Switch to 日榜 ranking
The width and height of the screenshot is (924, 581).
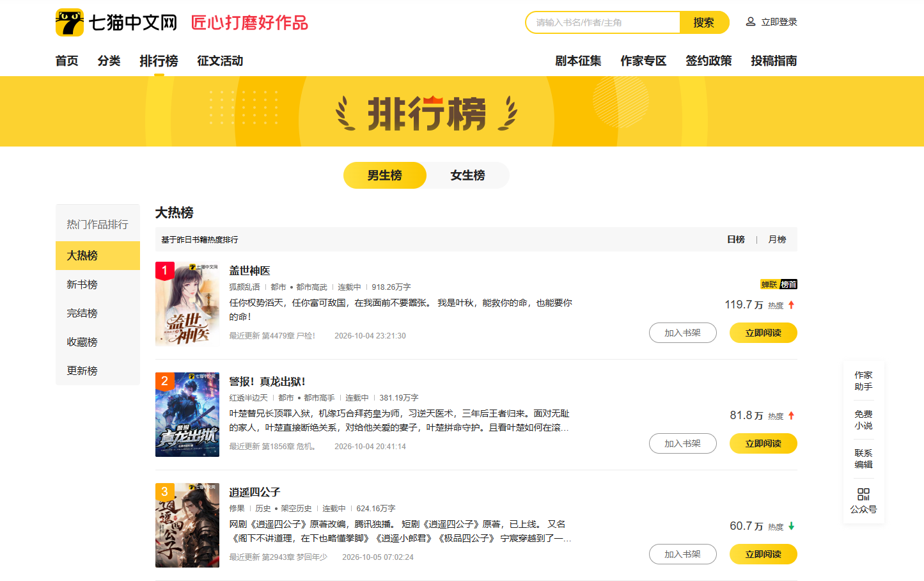736,239
